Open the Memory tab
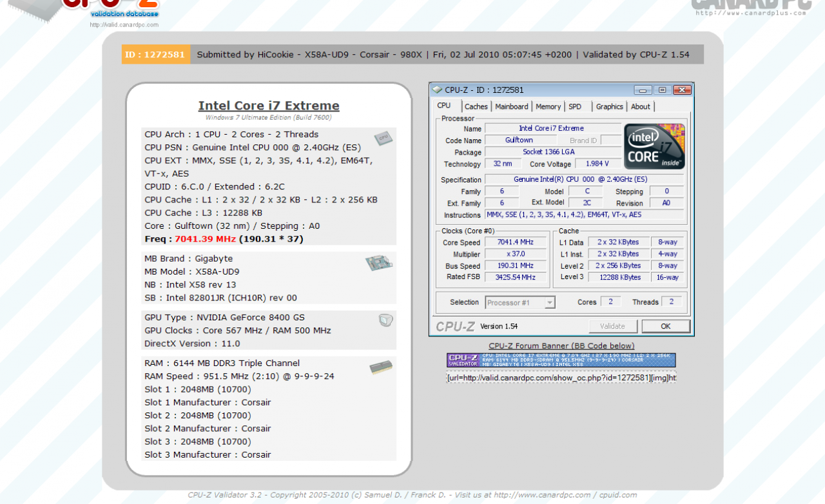Image resolution: width=825 pixels, height=504 pixels. [x=548, y=107]
